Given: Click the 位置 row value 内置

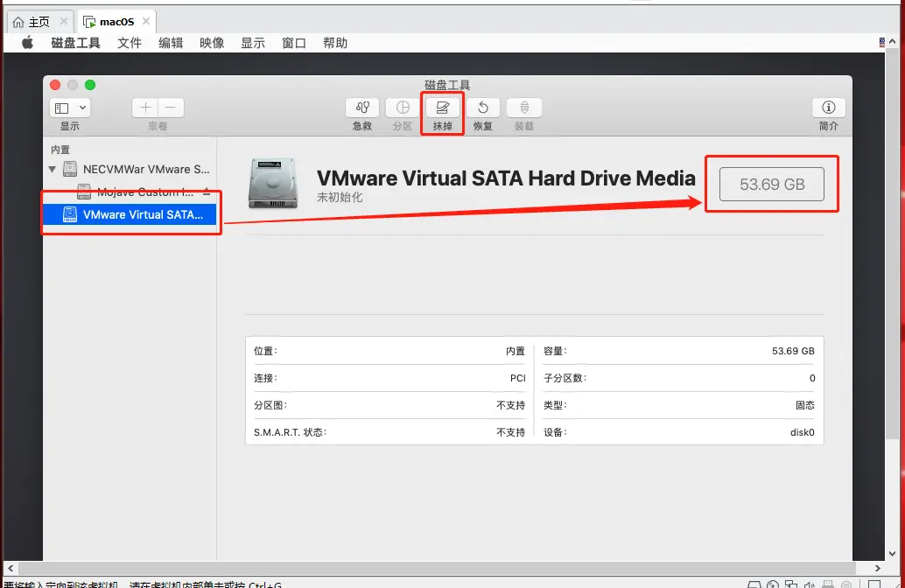Looking at the screenshot, I should 516,351.
